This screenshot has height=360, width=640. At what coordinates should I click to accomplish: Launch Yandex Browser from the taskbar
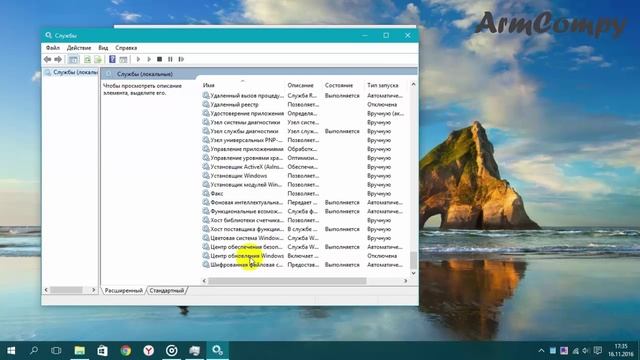point(149,351)
